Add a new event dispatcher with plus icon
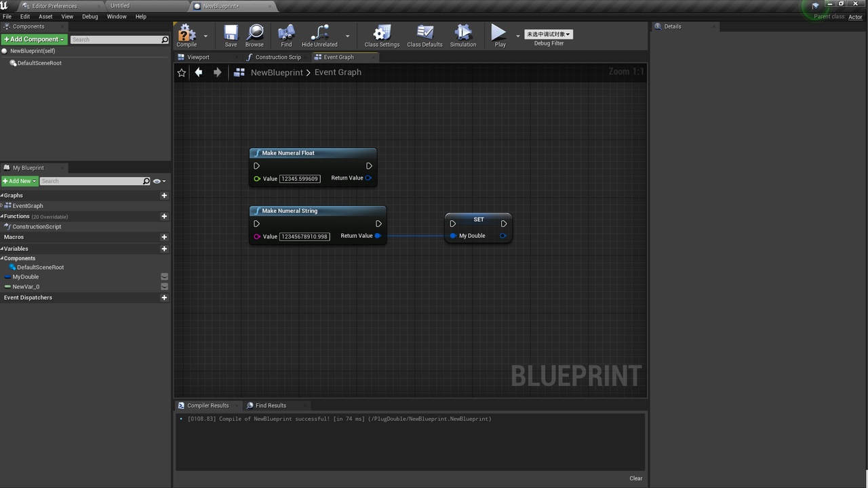This screenshot has height=488, width=868. [164, 298]
